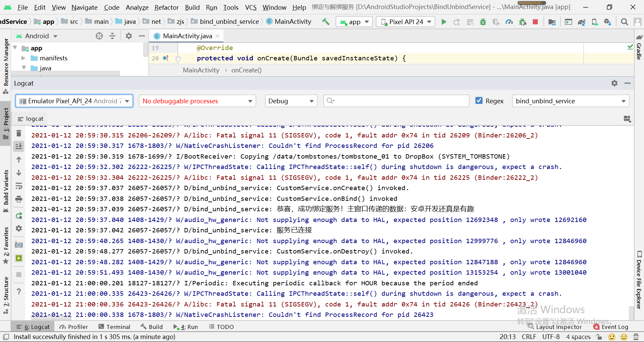Open the Emulator Pixel_API_24 device dropdown
644x342 pixels.
click(x=74, y=101)
